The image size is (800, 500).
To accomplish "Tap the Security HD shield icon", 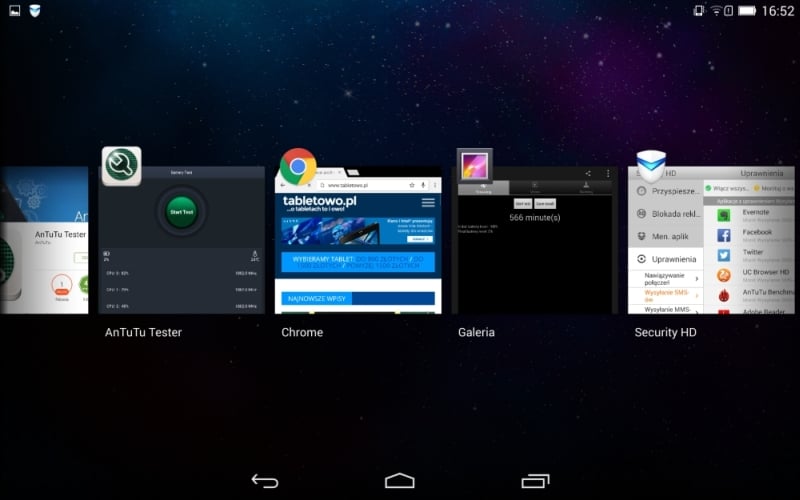I will 652,166.
